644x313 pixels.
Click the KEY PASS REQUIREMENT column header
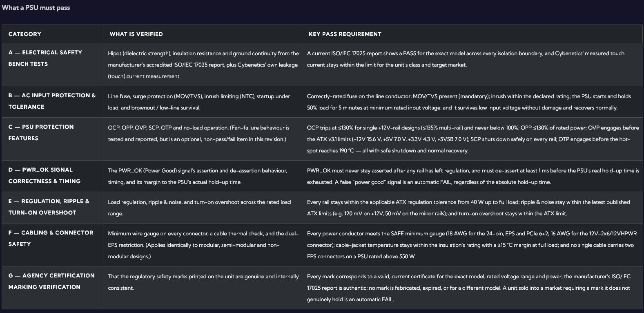(472, 34)
